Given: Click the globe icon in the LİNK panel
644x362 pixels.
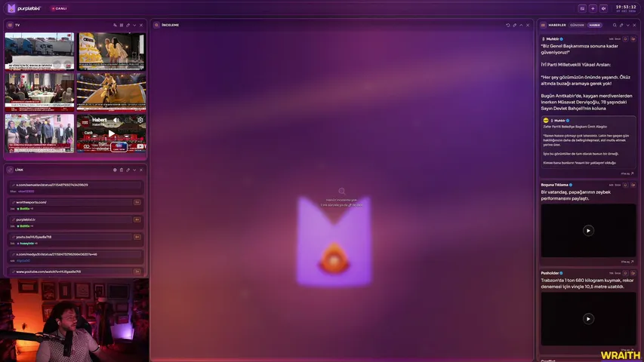Looking at the screenshot, I should [x=115, y=170].
